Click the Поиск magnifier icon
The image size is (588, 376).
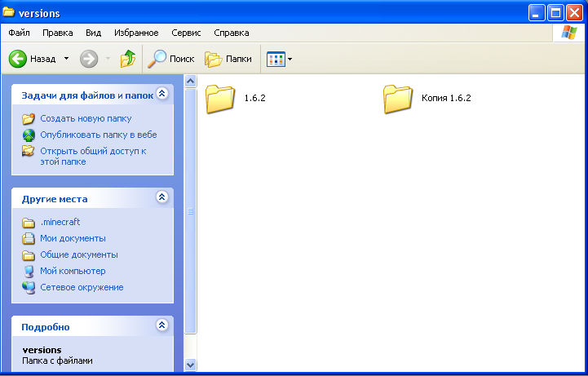(157, 59)
